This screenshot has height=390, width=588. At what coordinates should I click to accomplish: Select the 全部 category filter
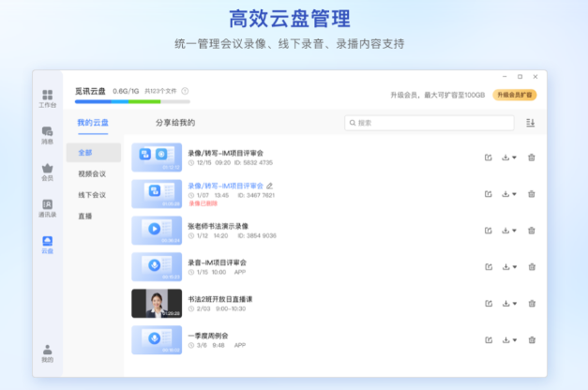tap(94, 153)
